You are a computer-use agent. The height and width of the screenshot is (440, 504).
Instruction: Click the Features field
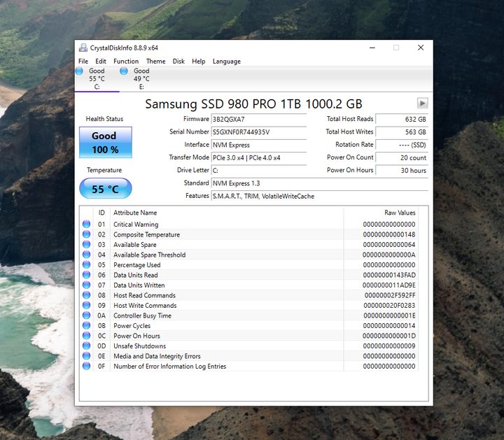pyautogui.click(x=319, y=197)
